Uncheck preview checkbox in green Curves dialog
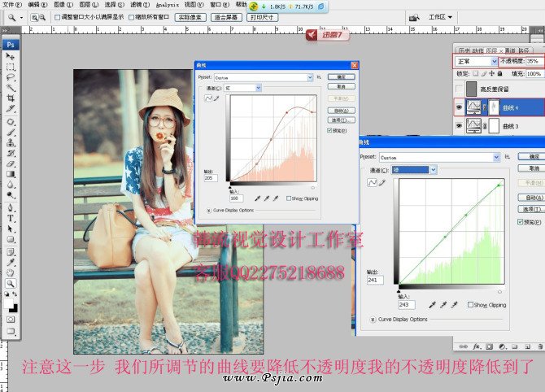The height and width of the screenshot is (392, 545). coord(521,222)
